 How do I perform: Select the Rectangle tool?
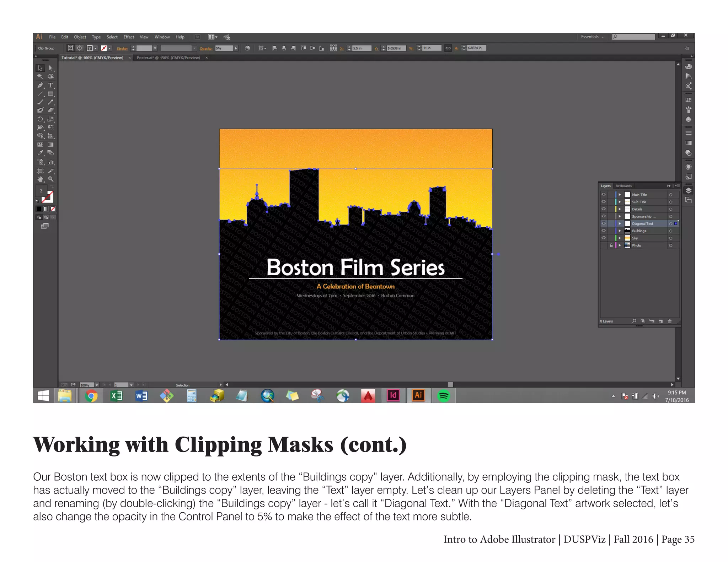pyautogui.click(x=51, y=94)
